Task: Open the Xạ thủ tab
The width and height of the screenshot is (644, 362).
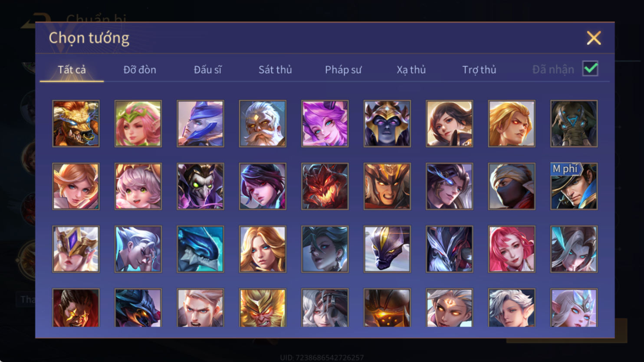Action: 411,69
